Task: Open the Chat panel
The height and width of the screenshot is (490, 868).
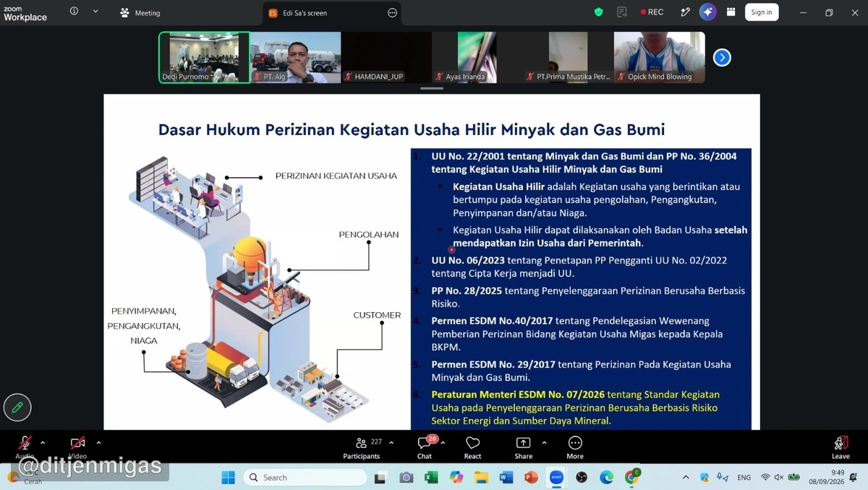Action: 425,447
